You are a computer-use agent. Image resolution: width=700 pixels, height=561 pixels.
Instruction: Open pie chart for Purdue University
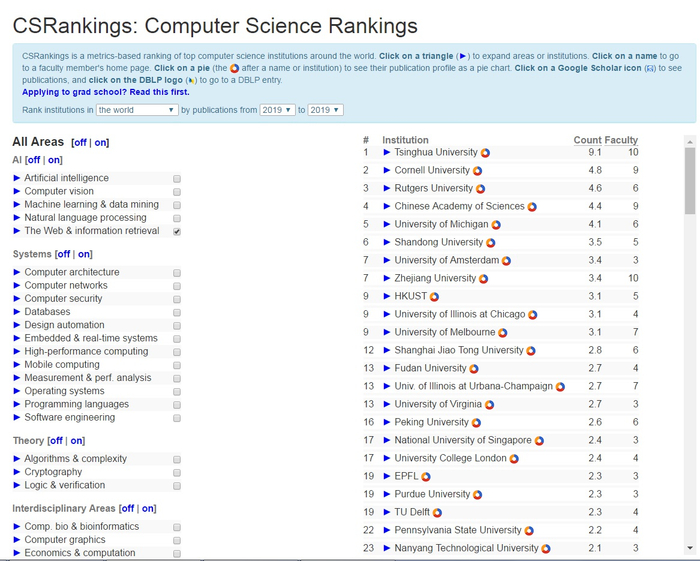[x=478, y=495]
